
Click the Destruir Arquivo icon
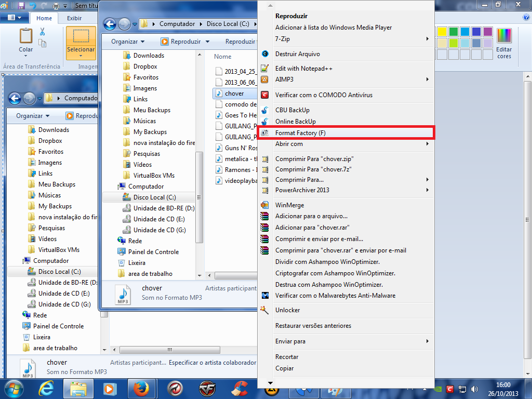[x=265, y=54]
